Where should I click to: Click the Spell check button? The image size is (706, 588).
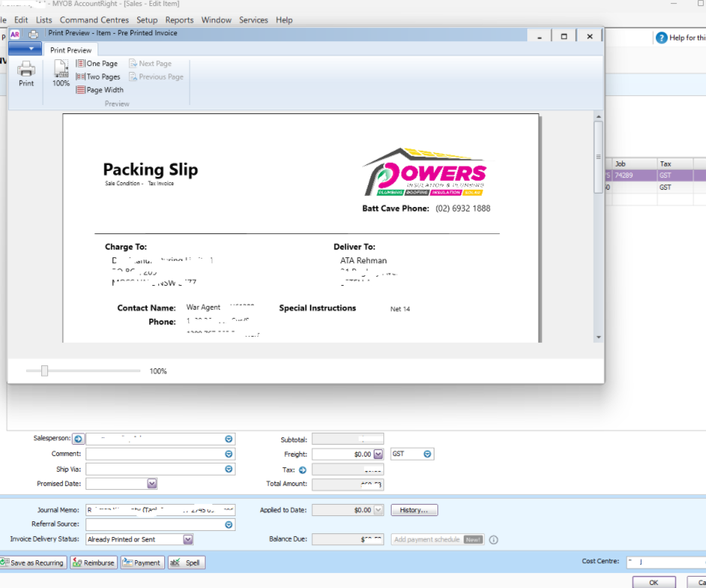(x=186, y=562)
